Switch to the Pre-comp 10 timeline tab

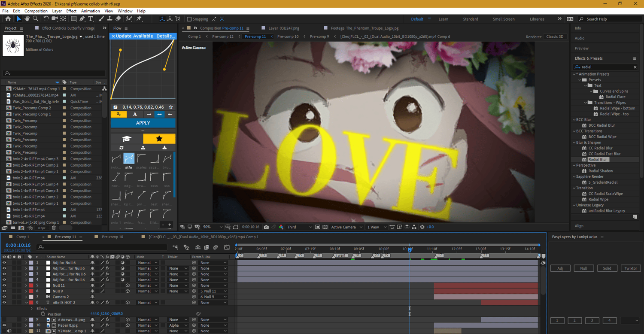tap(112, 237)
